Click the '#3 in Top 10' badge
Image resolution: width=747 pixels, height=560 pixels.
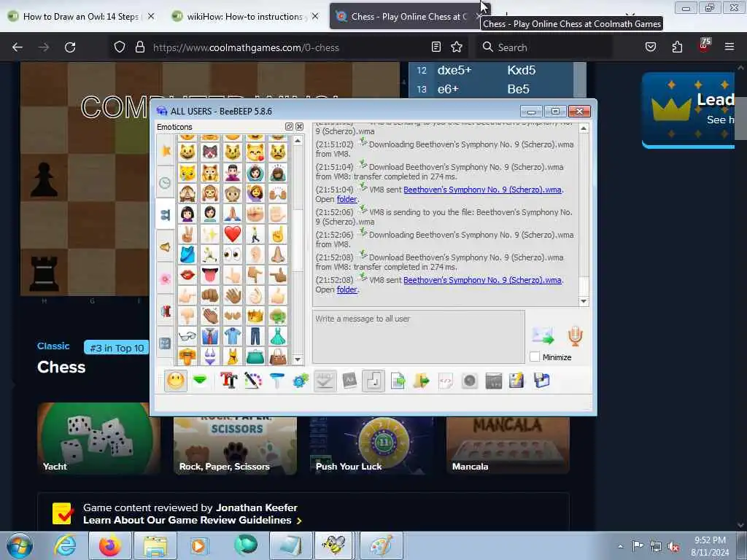tap(117, 348)
